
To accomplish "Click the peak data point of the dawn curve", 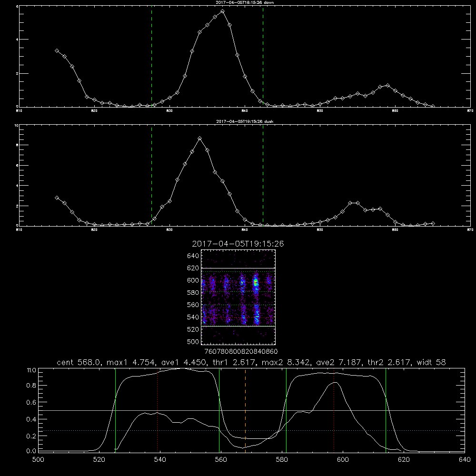I will [222, 11].
